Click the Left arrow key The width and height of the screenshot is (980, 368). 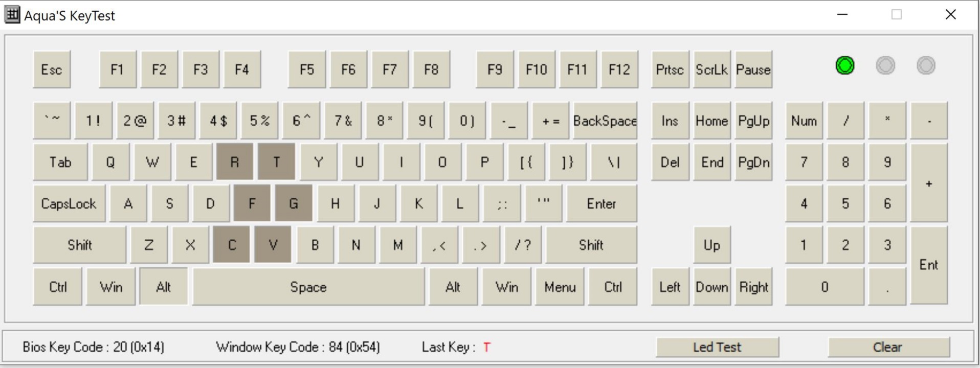pos(670,287)
